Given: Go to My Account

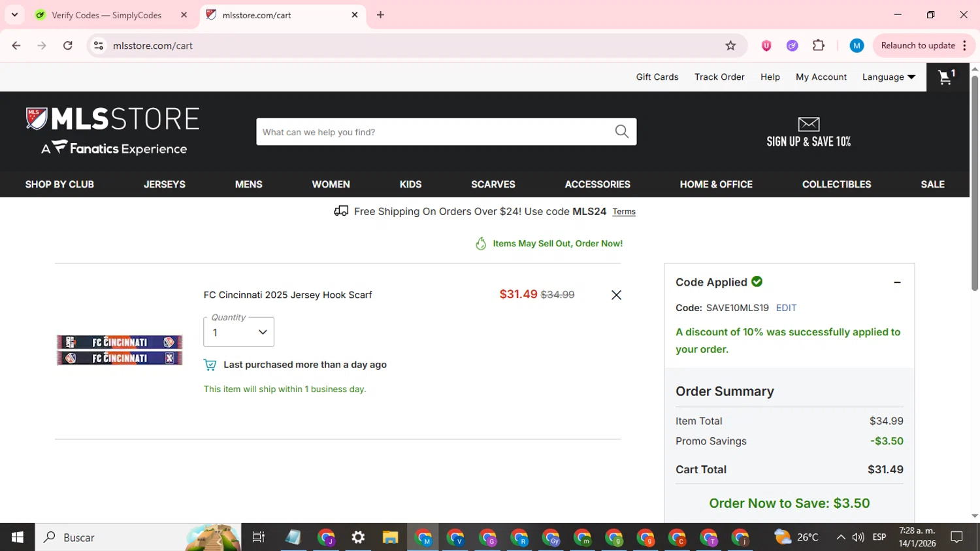Looking at the screenshot, I should [x=821, y=77].
